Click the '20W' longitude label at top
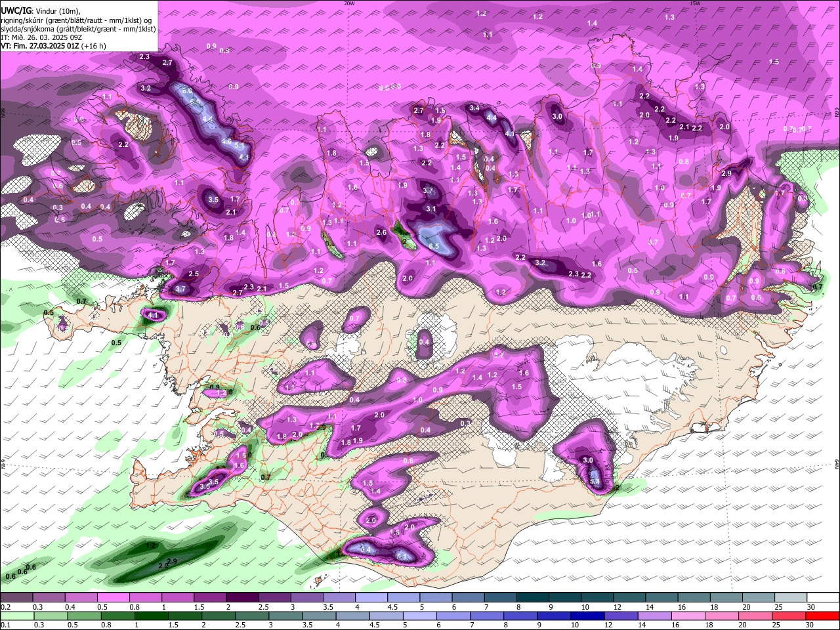Viewport: 840px width, 630px height. pos(349,3)
